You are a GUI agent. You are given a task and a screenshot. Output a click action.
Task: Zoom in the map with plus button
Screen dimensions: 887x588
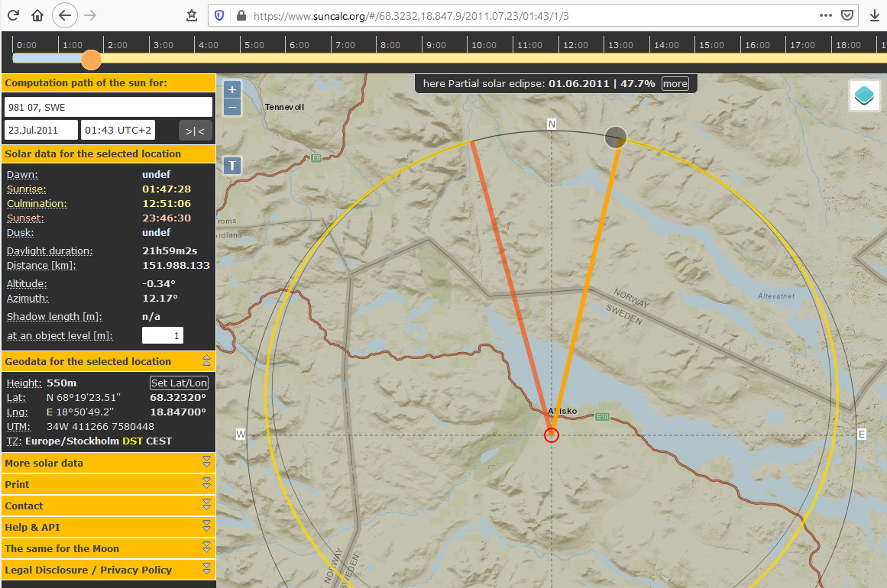coord(232,90)
